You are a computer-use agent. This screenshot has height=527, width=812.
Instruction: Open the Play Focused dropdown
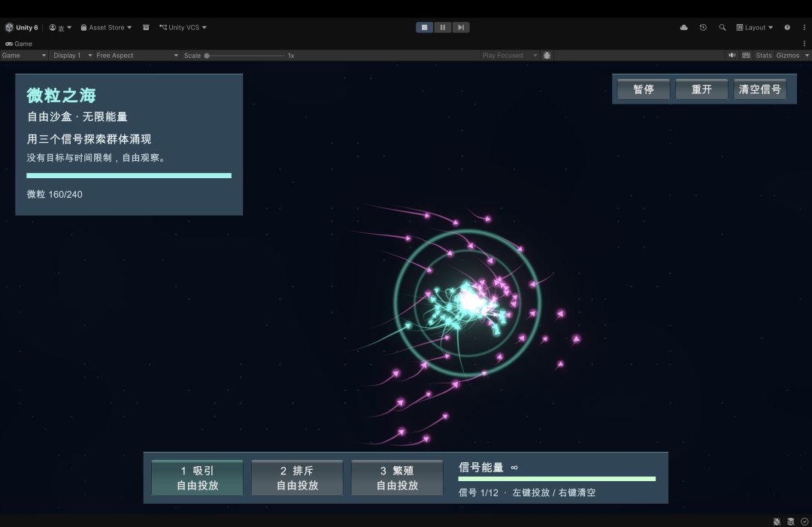(510, 56)
